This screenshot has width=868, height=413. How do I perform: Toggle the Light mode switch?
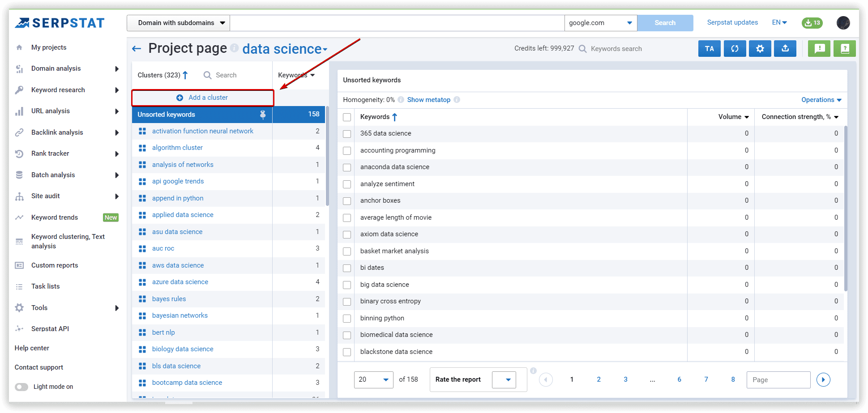21,387
